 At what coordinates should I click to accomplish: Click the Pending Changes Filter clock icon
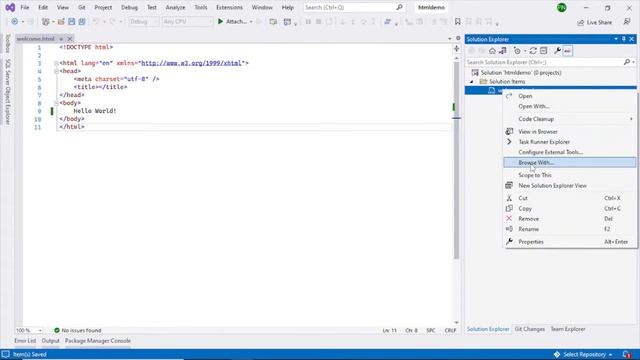517,51
